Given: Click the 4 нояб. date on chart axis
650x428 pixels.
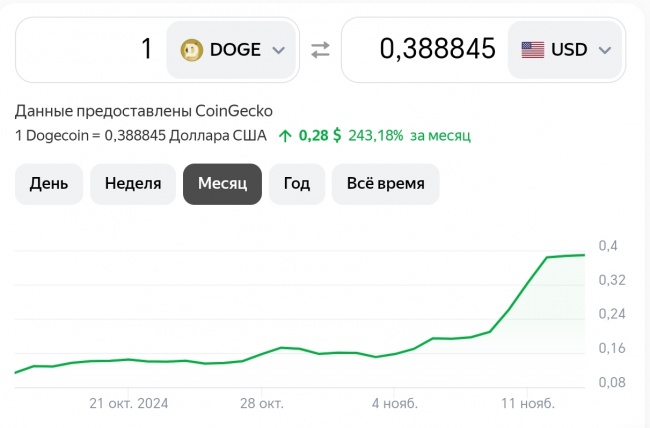Looking at the screenshot, I should click(x=395, y=403).
